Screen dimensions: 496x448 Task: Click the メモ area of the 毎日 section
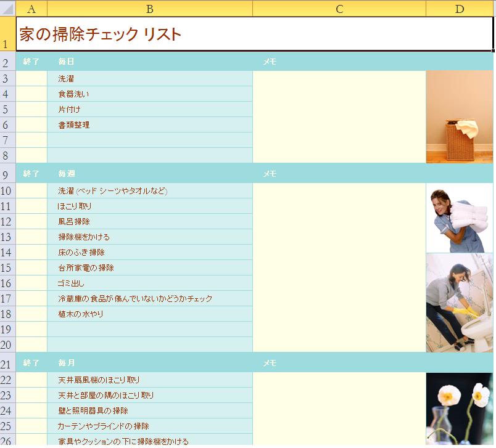tap(339, 117)
